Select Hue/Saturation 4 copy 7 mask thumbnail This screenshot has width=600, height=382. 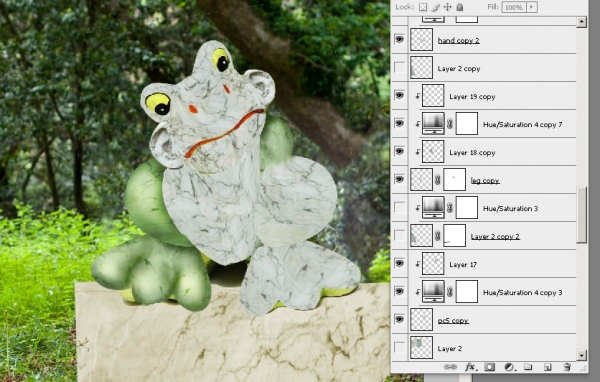467,123
